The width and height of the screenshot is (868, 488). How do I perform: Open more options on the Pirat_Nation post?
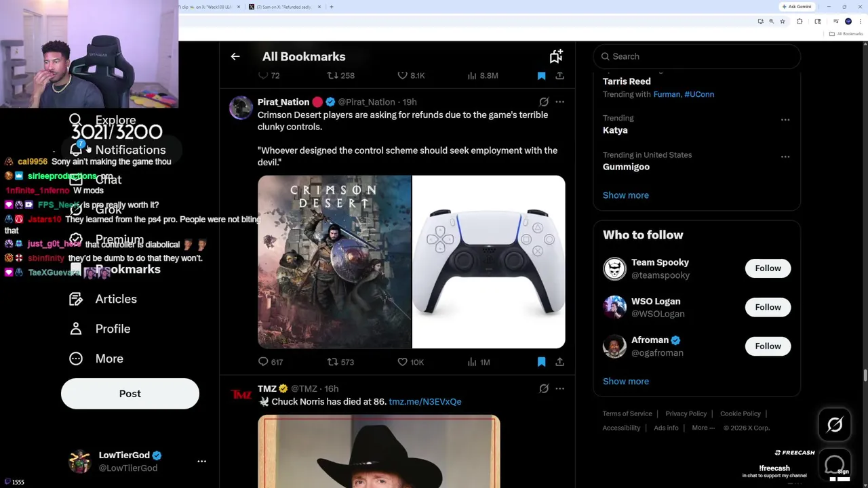(x=559, y=102)
